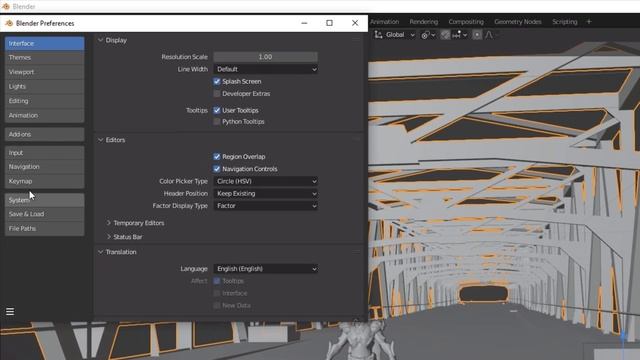Switch to the Geometry Nodes workspace tab

[518, 22]
